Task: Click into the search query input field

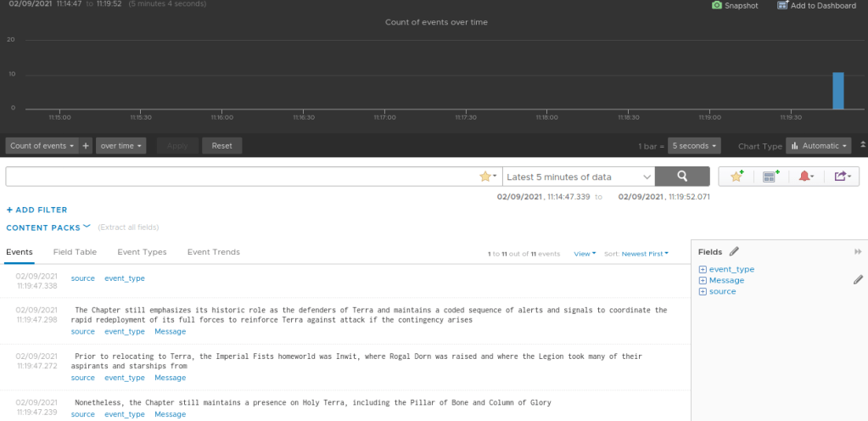Action: pyautogui.click(x=241, y=177)
